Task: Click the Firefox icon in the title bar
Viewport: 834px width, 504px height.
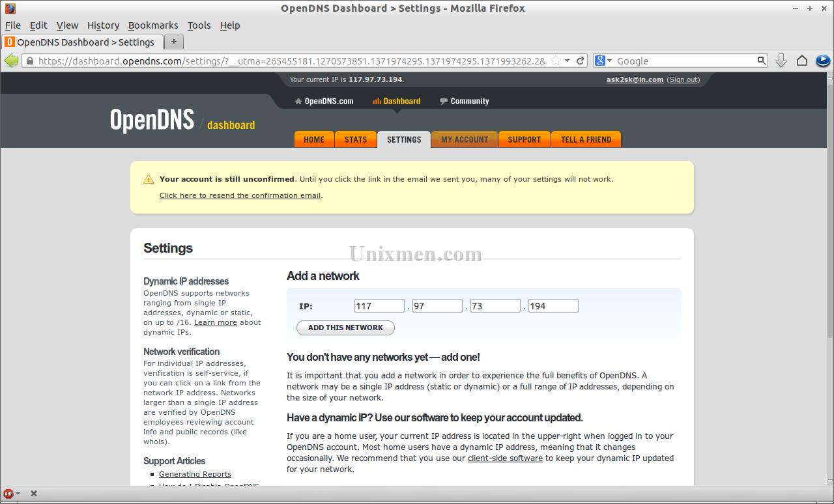Action: click(x=10, y=8)
